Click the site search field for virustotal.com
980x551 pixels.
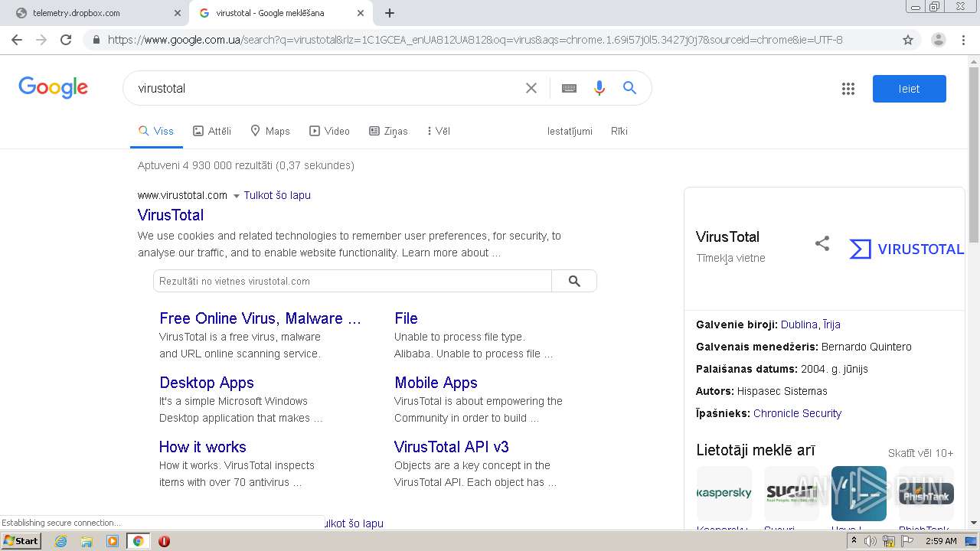tap(352, 281)
